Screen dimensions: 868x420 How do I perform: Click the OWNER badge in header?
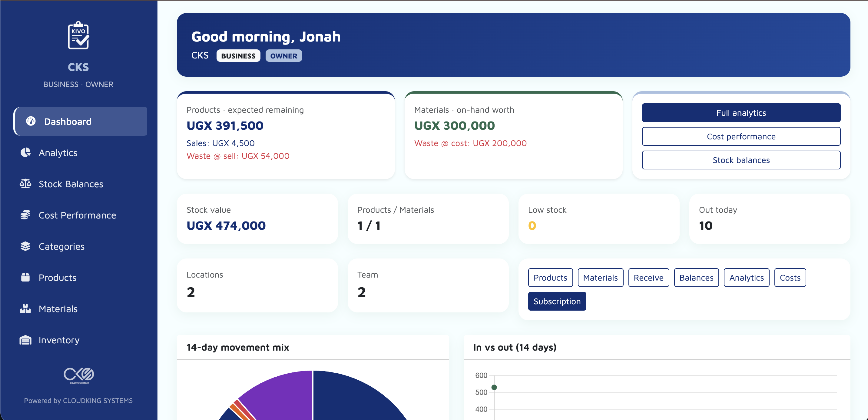point(284,56)
